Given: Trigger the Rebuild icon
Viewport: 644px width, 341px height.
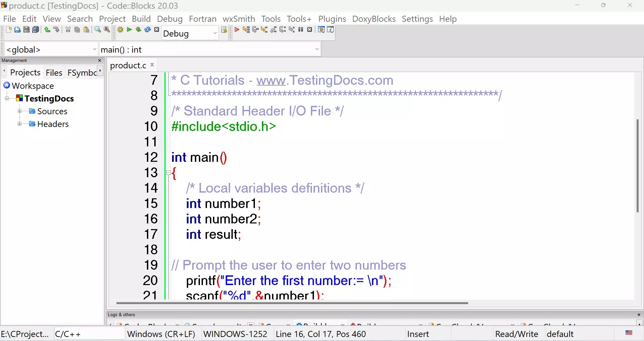Looking at the screenshot, I should coord(148,30).
